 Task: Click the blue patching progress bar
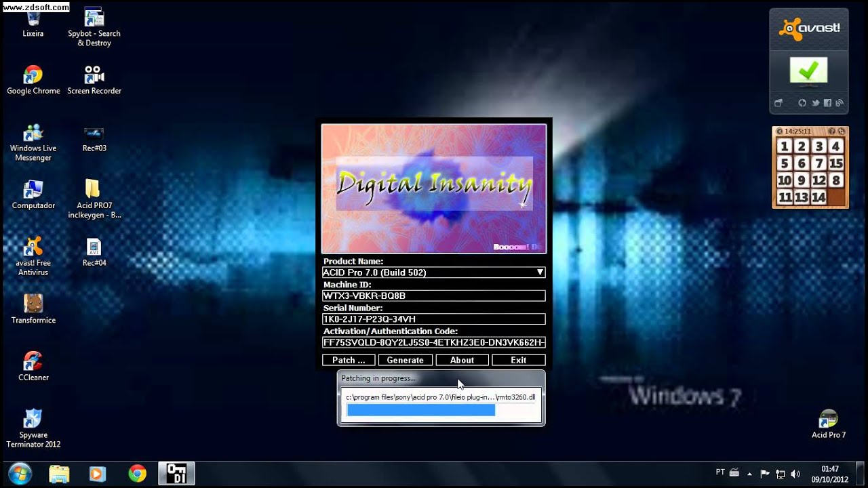pyautogui.click(x=420, y=410)
